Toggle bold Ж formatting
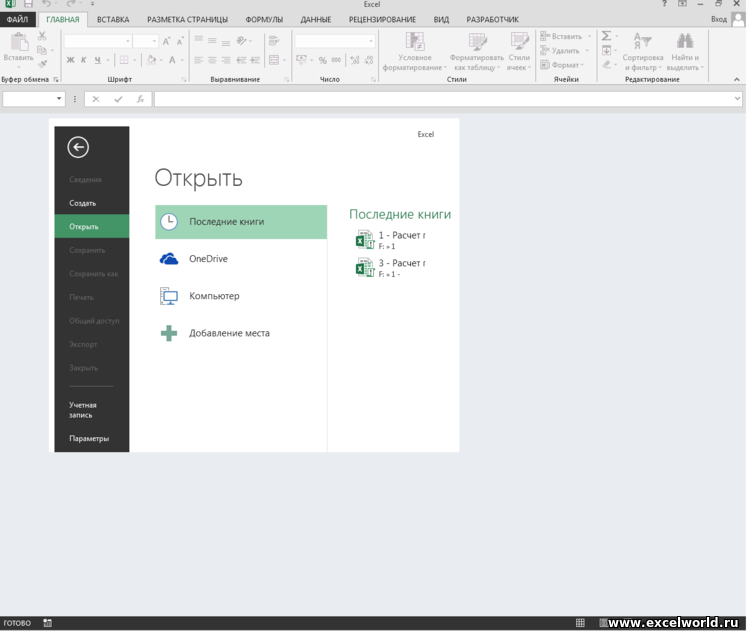749x638 pixels. (71, 60)
